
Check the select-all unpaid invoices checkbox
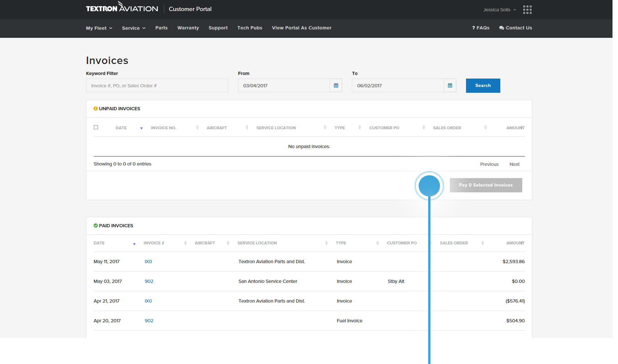96,127
